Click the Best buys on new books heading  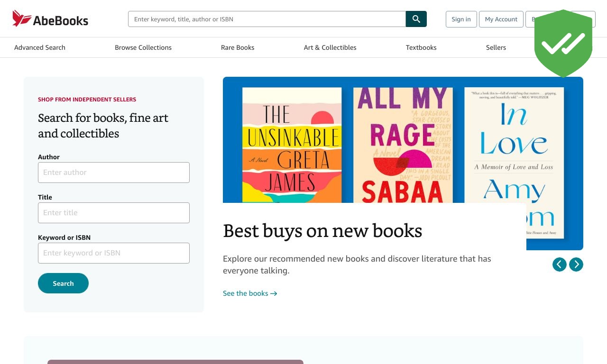pyautogui.click(x=322, y=231)
